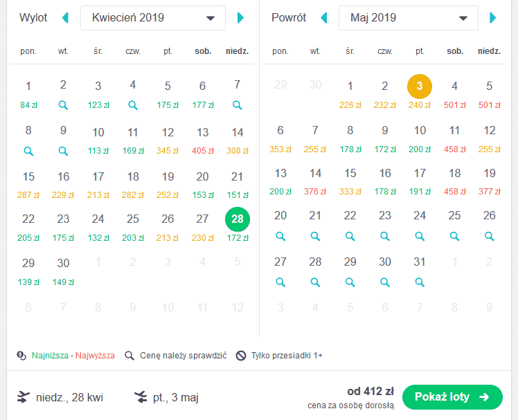Check price magnifier for April 2
This screenshot has height=420, width=518.
tap(63, 105)
